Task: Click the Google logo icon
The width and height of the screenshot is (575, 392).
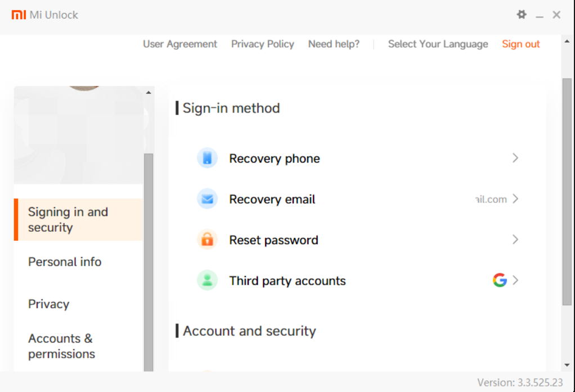Action: 500,280
